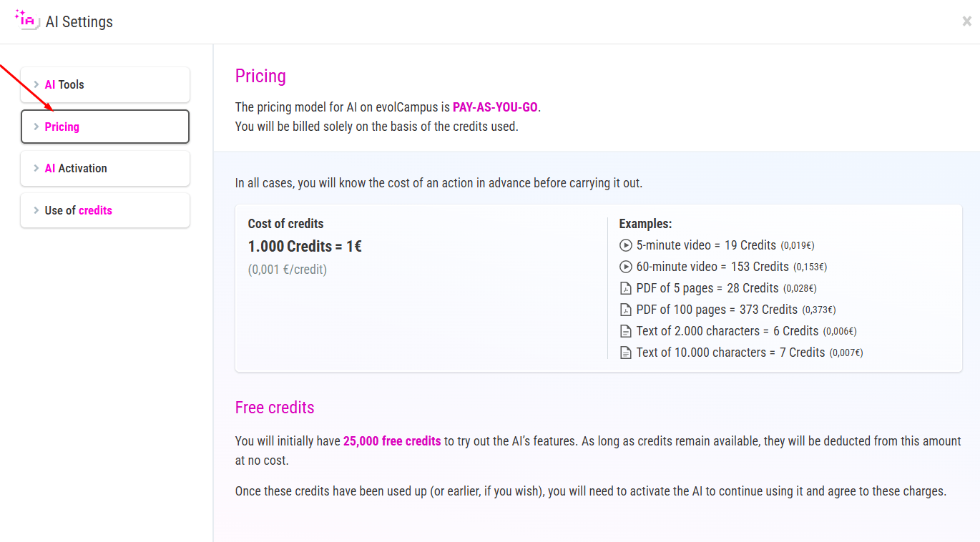
Task: Click the 10.000 characters text document icon
Action: coord(625,353)
